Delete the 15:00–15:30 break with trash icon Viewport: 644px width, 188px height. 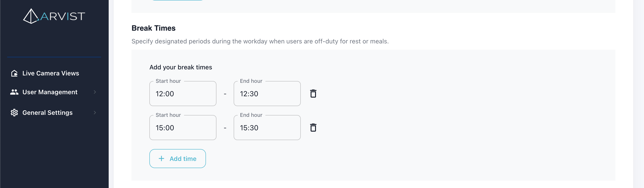(313, 128)
